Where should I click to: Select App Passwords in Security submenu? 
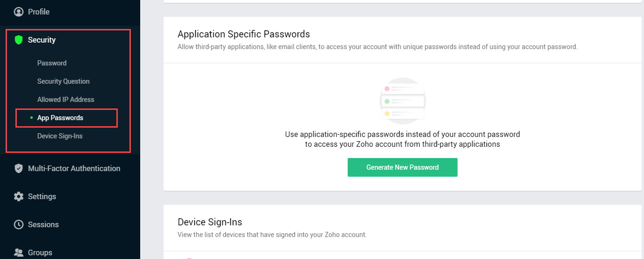(x=60, y=118)
